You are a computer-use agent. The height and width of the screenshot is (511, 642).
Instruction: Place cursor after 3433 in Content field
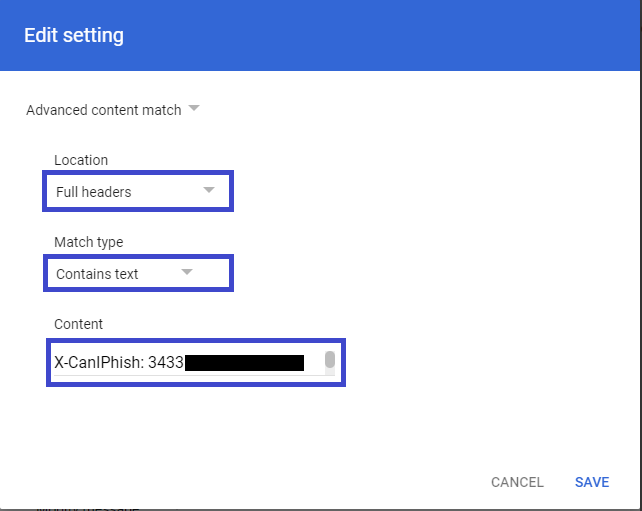184,362
